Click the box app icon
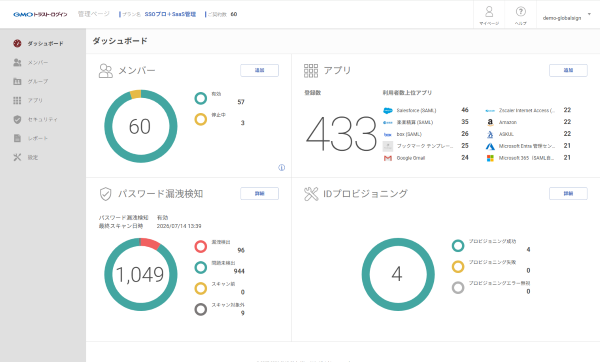600x362 pixels. [x=388, y=134]
